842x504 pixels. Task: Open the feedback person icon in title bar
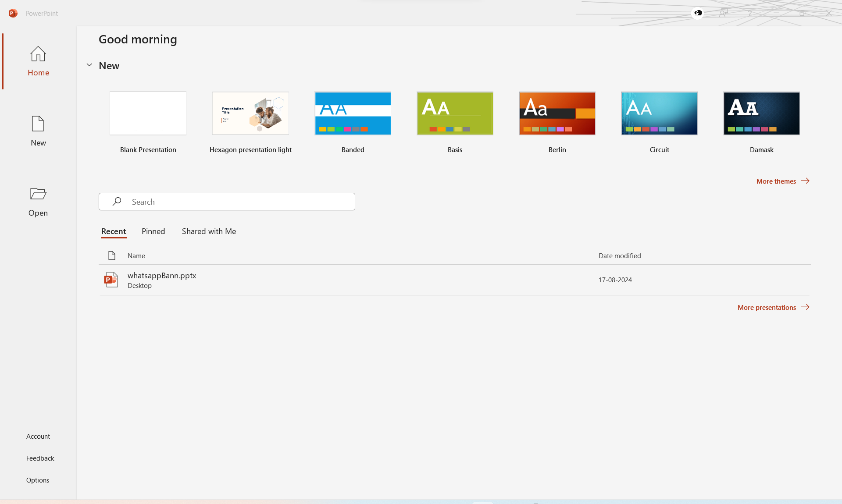(x=723, y=13)
